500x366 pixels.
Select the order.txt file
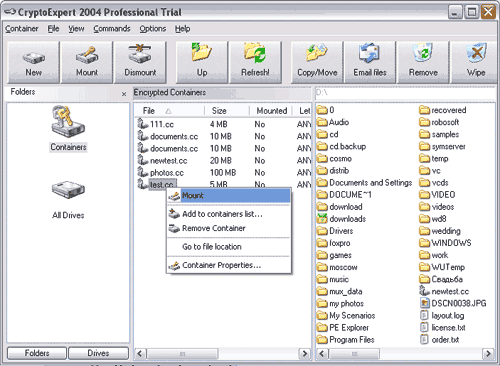click(x=439, y=340)
